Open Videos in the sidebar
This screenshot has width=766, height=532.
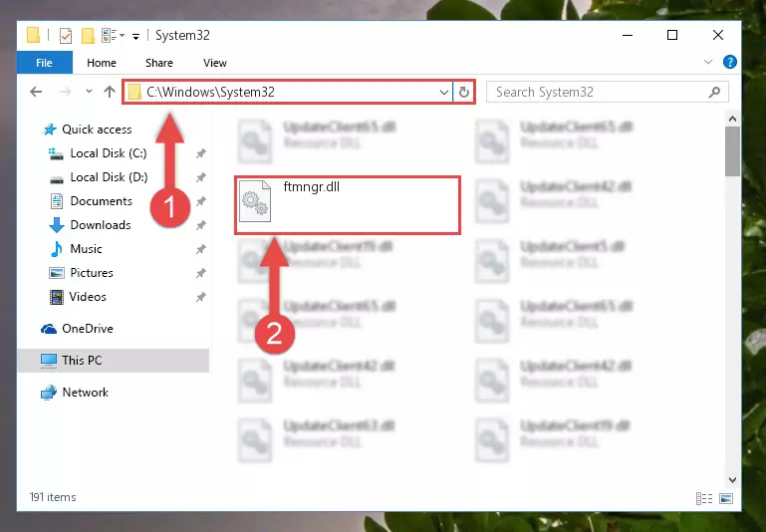(88, 297)
